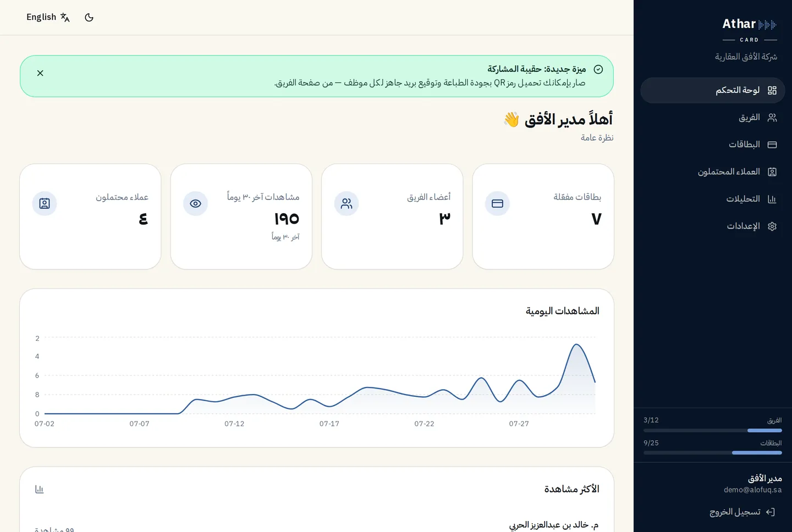Click the team people icon in sidebar
792x532 pixels.
coord(772,118)
